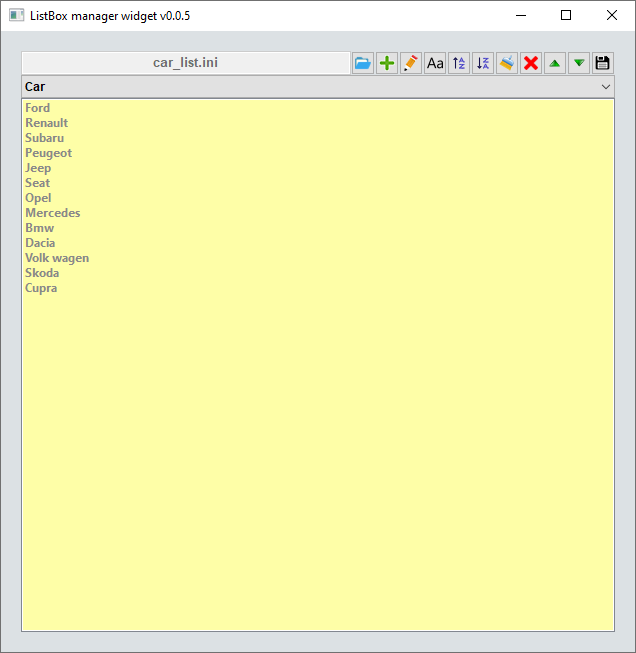Expand the Car dropdown arrow

point(605,87)
